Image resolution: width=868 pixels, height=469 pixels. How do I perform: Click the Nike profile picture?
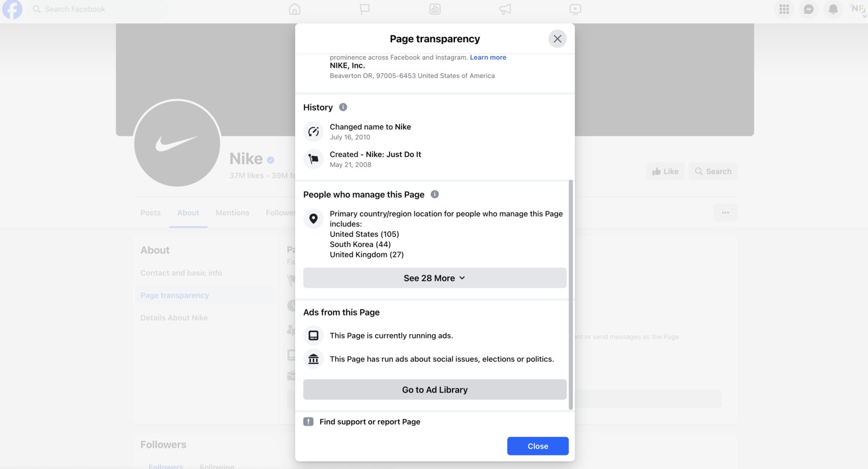[x=177, y=143]
